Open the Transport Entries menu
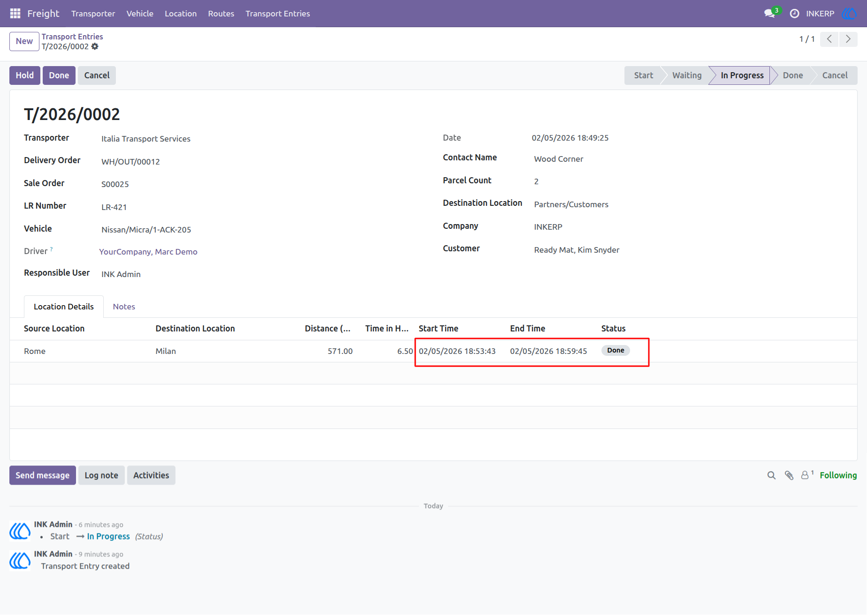 pyautogui.click(x=278, y=14)
